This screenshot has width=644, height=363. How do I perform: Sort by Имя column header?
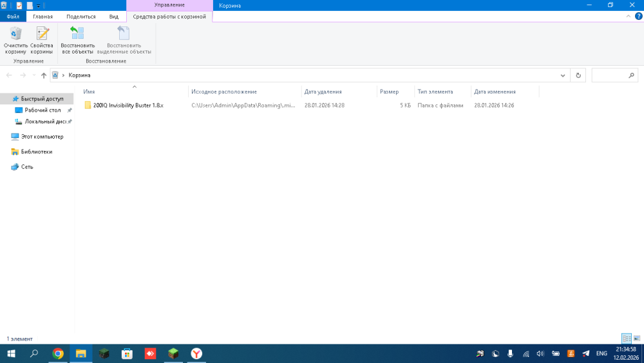point(134,92)
